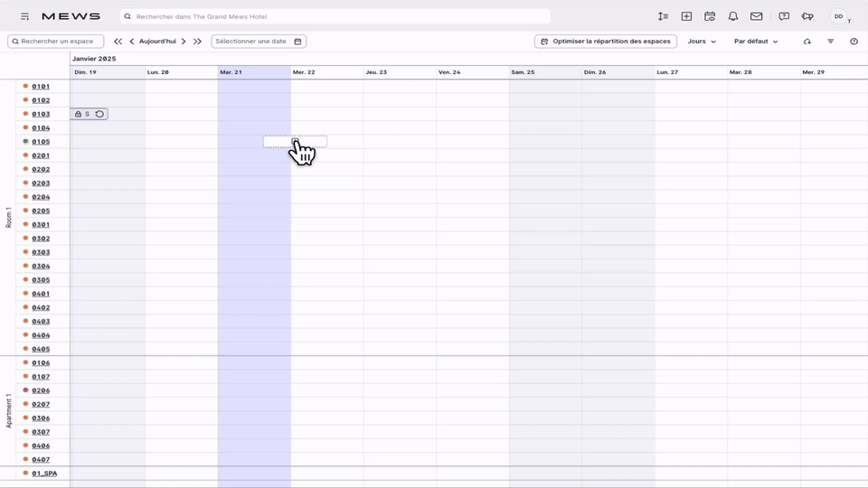Click the timeline filter funnel icon
Viewport: 868px width, 488px height.
[x=831, y=42]
